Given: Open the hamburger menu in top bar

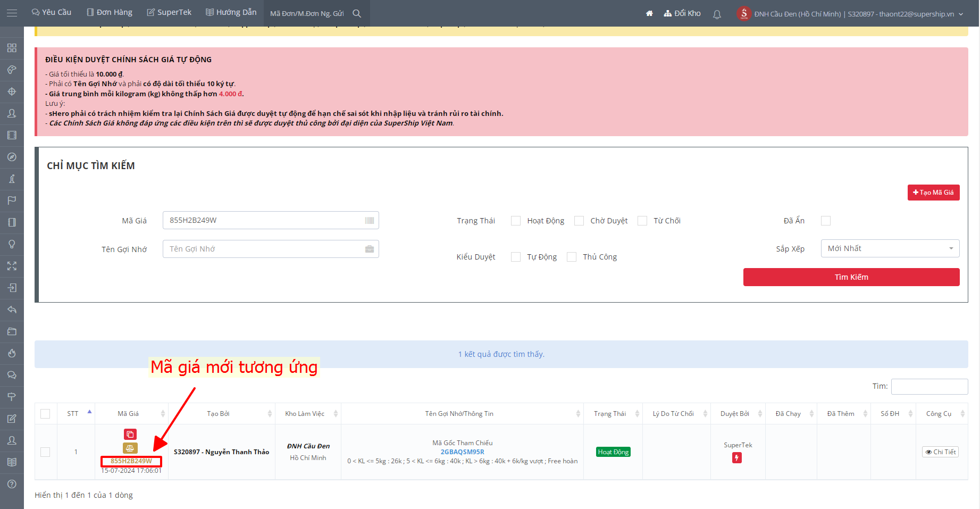Looking at the screenshot, I should click(x=12, y=13).
